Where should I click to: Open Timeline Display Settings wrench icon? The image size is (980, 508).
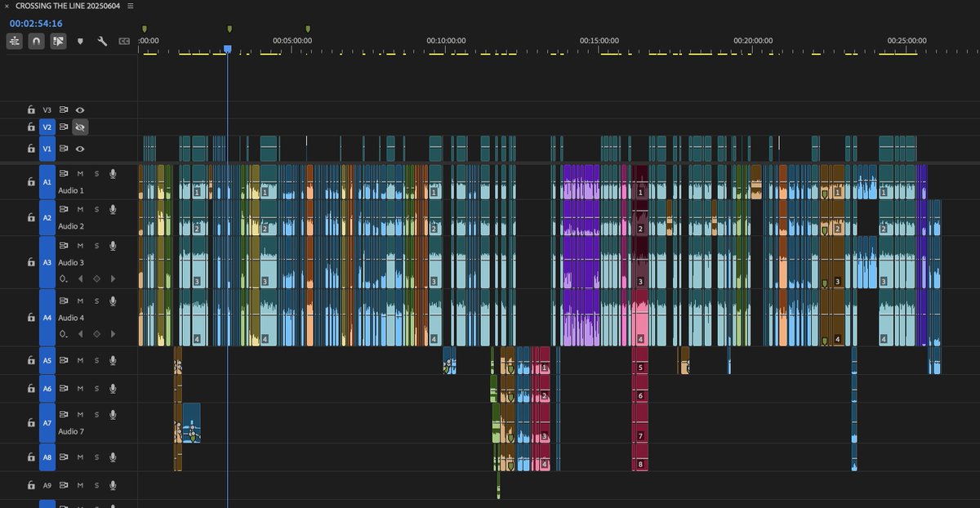[x=102, y=41]
